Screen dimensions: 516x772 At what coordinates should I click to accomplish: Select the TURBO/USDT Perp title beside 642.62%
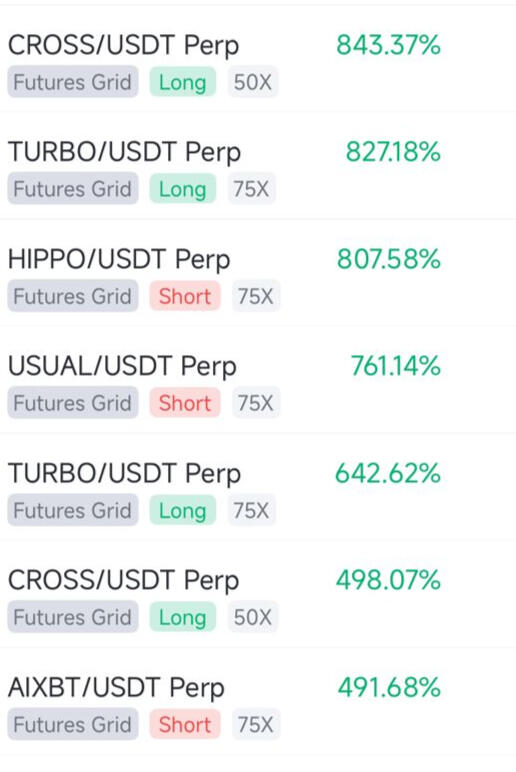(125, 474)
